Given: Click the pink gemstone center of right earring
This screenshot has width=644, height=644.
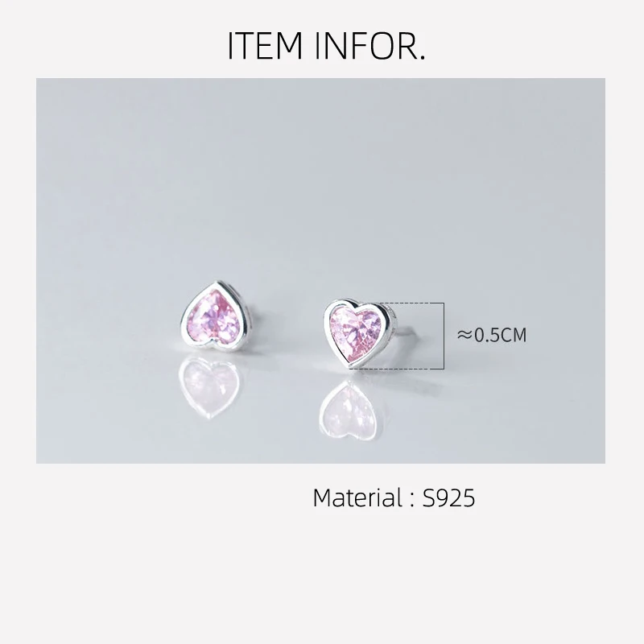Looking at the screenshot, I should (x=357, y=333).
